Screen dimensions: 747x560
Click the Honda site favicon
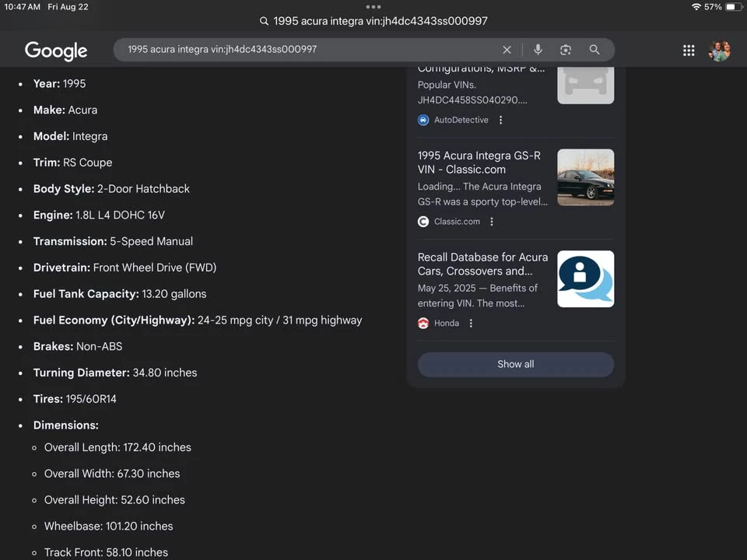click(x=423, y=323)
